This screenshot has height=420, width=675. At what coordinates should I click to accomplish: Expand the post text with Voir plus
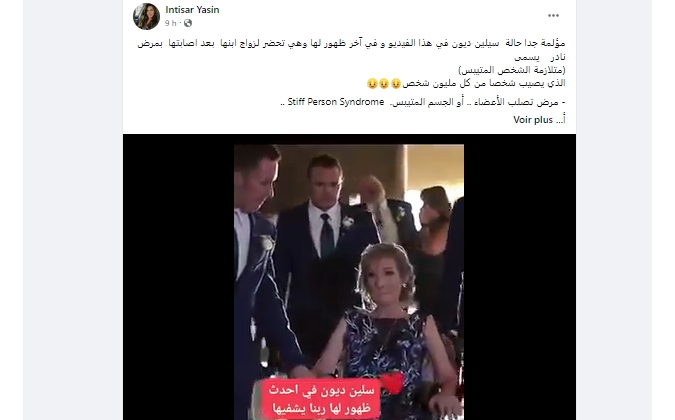[x=533, y=120]
